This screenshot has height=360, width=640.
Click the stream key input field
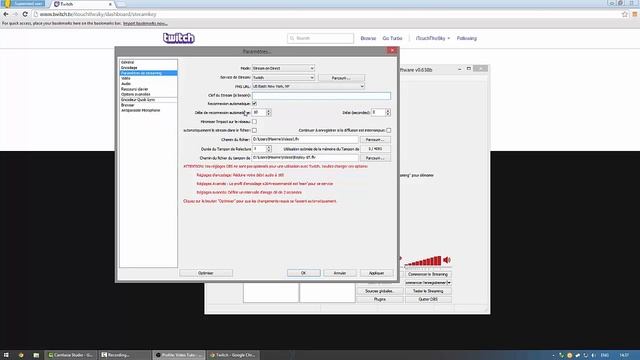pyautogui.click(x=321, y=95)
